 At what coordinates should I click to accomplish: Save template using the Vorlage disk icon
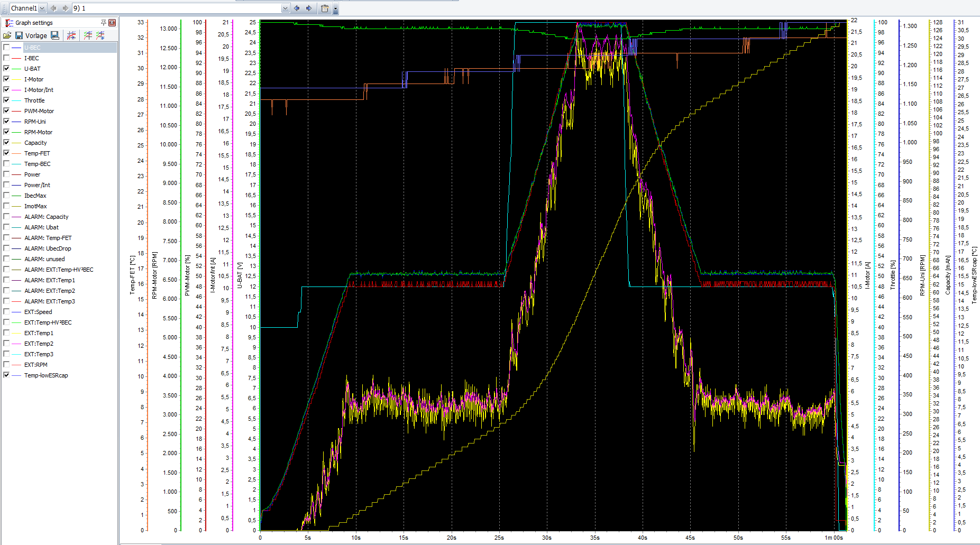coord(19,35)
